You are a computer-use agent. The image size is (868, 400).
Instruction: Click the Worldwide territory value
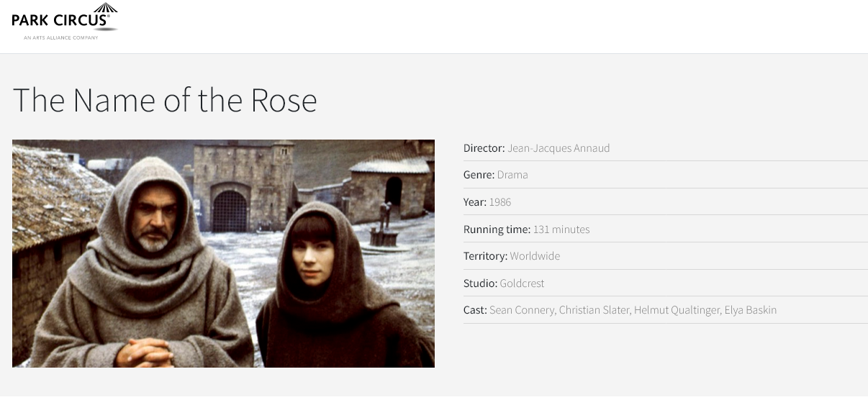[x=535, y=256]
